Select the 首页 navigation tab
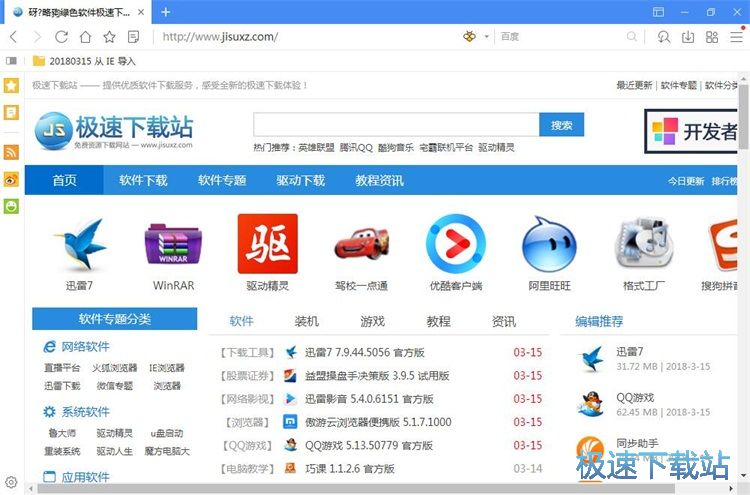The height and width of the screenshot is (495, 750). coord(64,180)
